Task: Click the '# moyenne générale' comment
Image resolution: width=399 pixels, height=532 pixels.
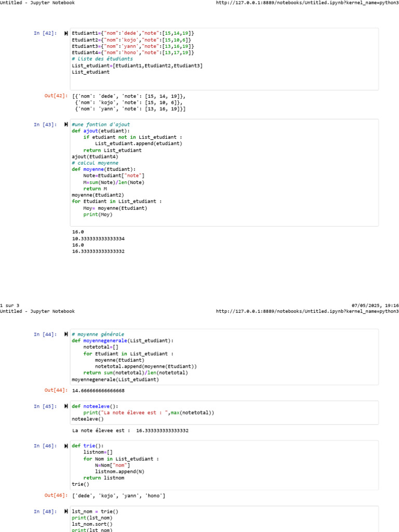Action: [x=98, y=334]
